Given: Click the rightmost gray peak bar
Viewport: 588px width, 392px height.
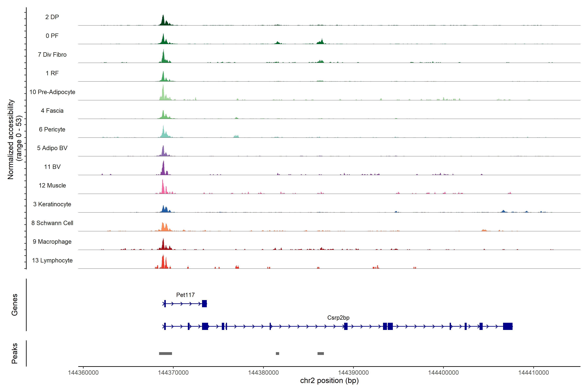Looking at the screenshot, I should tap(320, 353).
